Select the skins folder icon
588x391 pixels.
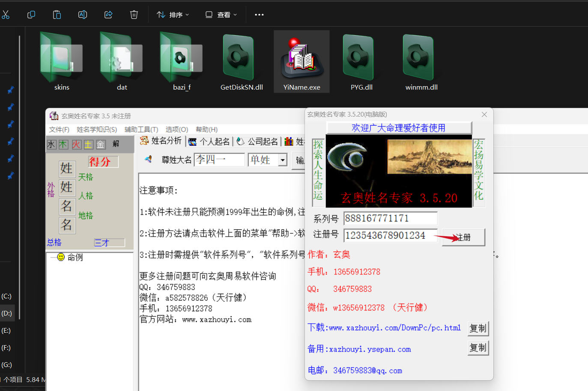[x=61, y=58]
